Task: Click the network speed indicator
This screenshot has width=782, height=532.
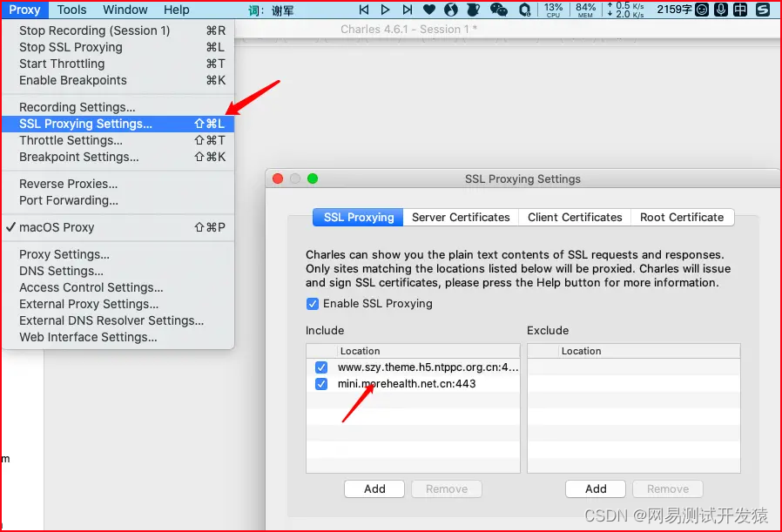Action: [x=625, y=10]
